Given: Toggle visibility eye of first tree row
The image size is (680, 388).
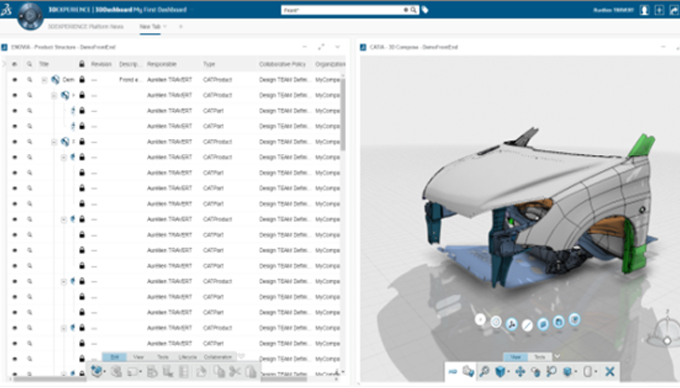Looking at the screenshot, I should point(15,80).
